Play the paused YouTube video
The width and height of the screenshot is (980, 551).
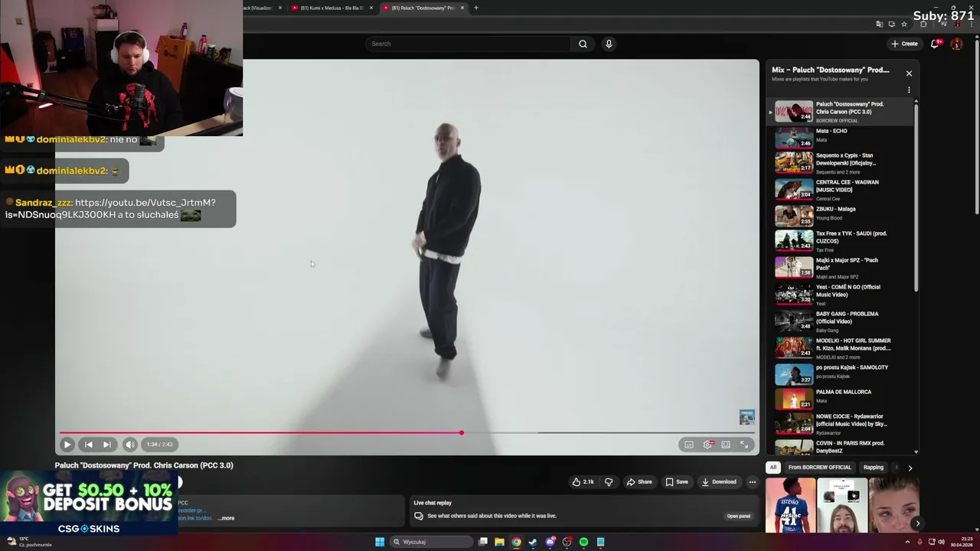pyautogui.click(x=67, y=444)
